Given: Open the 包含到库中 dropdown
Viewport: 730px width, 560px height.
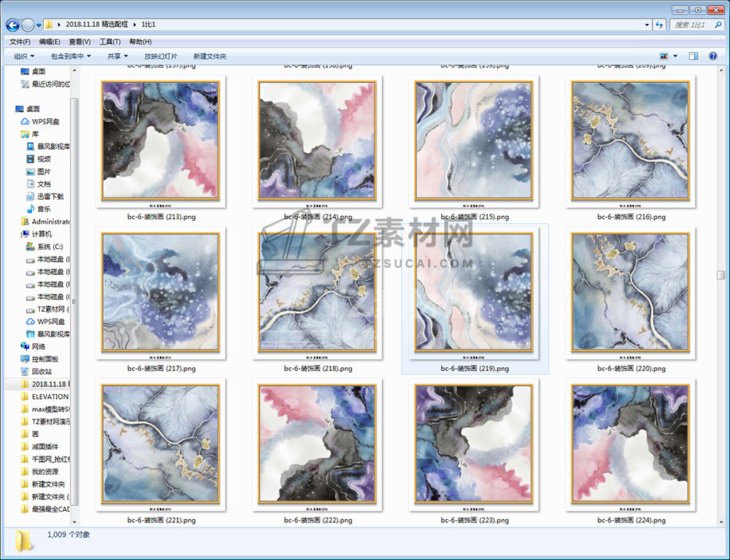Looking at the screenshot, I should coord(71,56).
